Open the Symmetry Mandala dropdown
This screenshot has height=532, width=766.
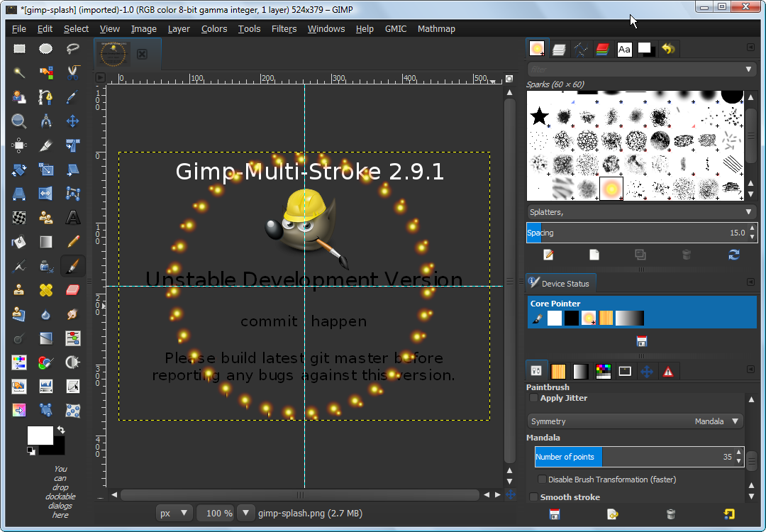click(x=635, y=421)
